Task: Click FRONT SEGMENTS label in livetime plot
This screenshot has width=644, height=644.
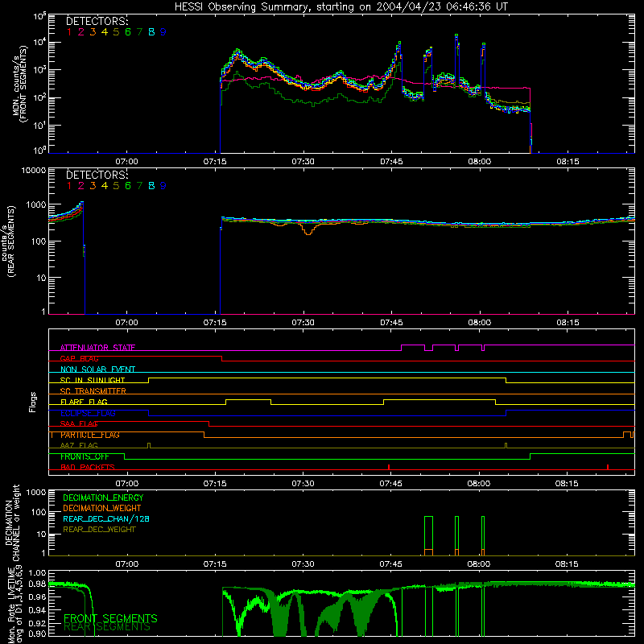Action: pos(110,618)
